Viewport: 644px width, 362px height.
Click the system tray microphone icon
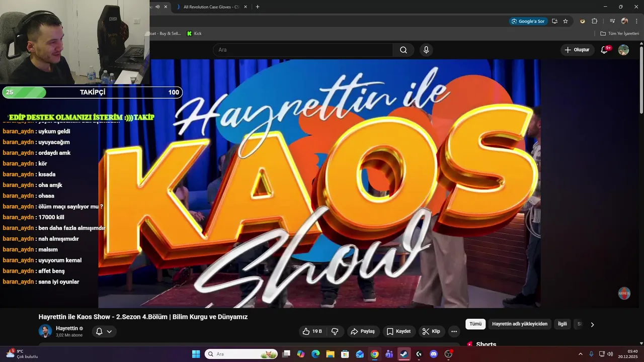click(x=591, y=354)
